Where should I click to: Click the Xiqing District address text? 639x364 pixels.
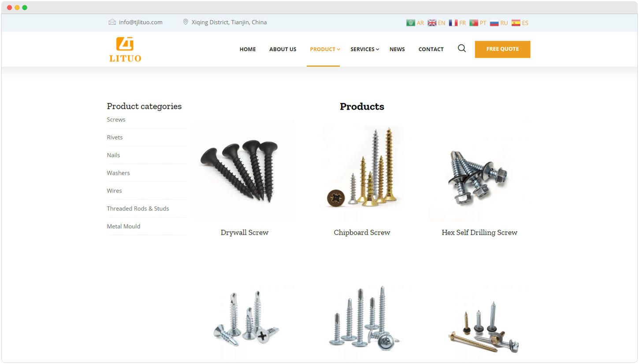[229, 22]
